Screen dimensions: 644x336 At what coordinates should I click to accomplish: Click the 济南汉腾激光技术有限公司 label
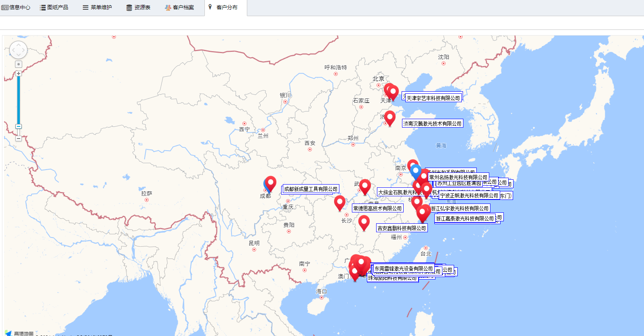[x=432, y=124]
